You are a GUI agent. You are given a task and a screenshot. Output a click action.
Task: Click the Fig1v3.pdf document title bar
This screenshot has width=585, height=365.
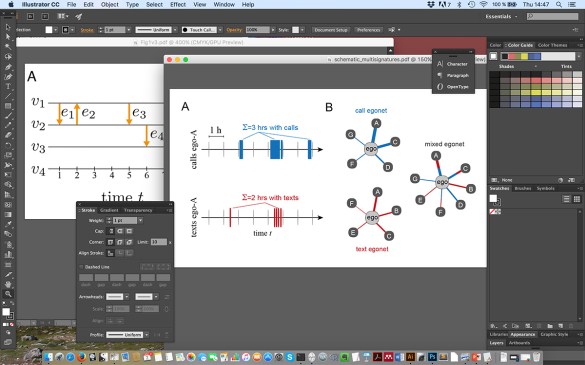(x=205, y=42)
